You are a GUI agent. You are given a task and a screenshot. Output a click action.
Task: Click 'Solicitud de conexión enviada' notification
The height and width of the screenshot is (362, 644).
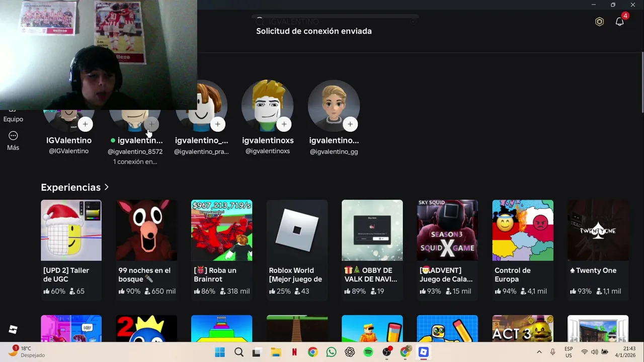[314, 31]
